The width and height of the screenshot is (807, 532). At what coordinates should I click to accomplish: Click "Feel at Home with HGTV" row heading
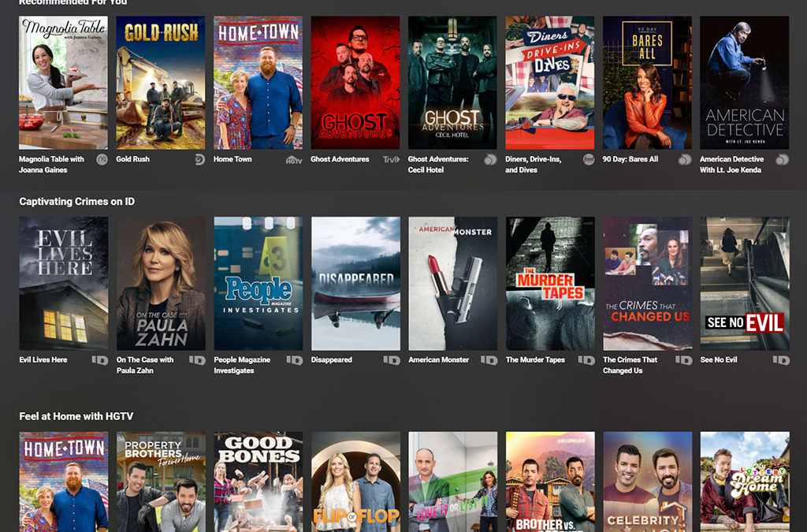[76, 416]
